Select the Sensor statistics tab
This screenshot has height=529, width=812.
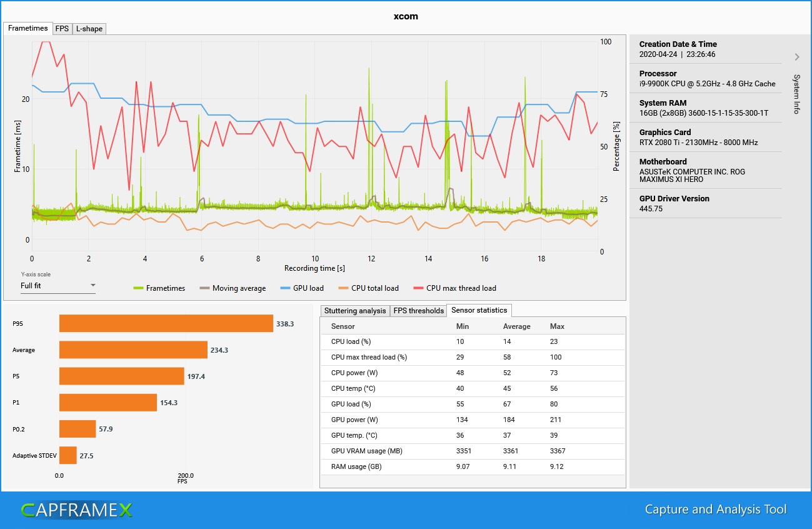479,310
